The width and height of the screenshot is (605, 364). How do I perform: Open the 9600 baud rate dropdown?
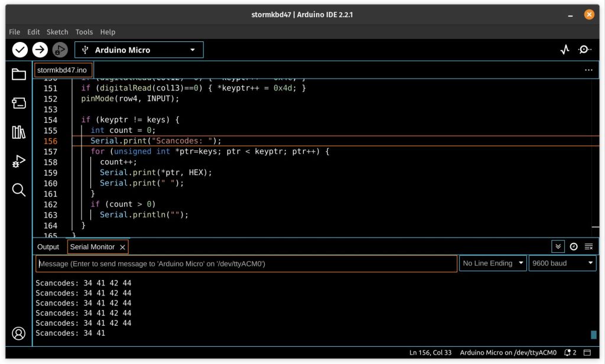tap(562, 264)
